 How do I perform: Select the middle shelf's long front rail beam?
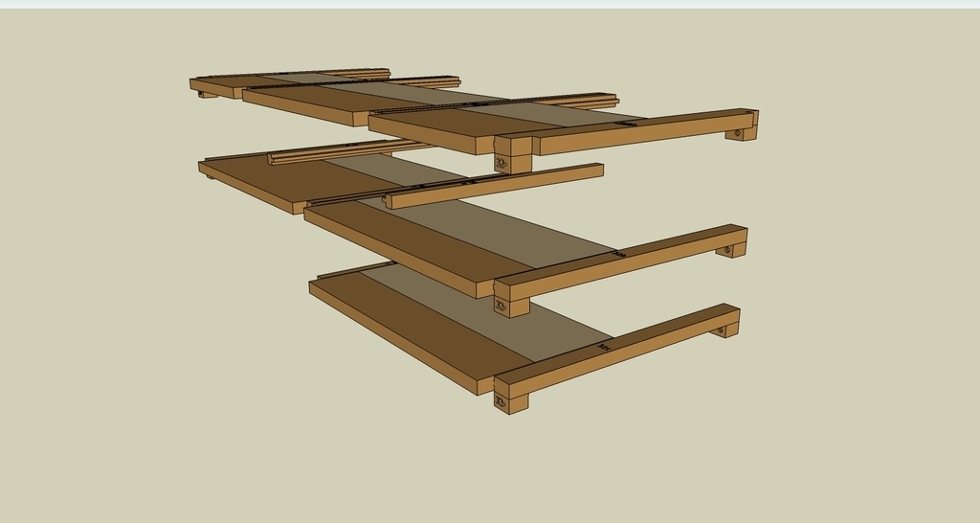click(x=620, y=262)
